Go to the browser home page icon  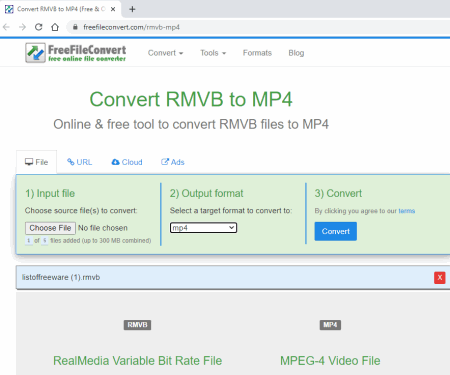coord(55,27)
